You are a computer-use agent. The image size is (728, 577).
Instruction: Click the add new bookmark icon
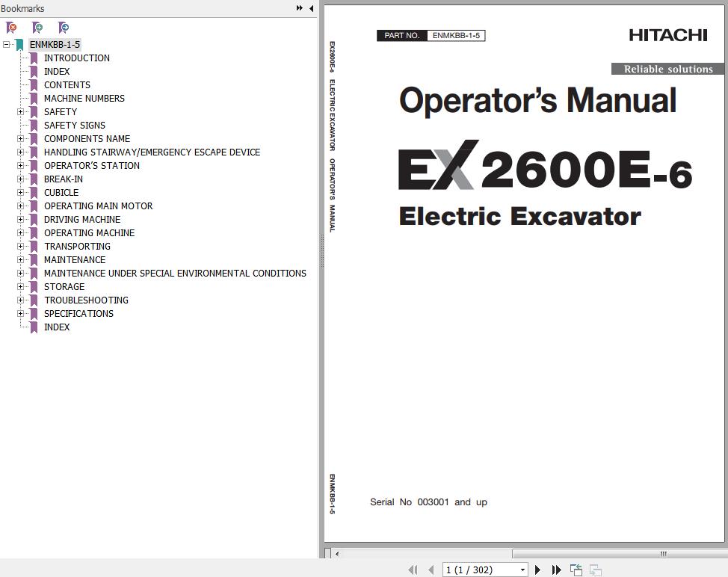pyautogui.click(x=37, y=28)
